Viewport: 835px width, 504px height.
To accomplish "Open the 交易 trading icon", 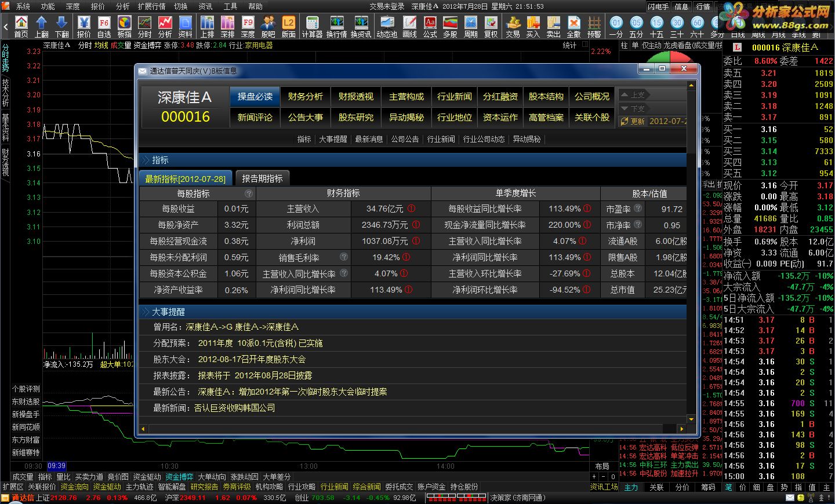I will point(513,26).
